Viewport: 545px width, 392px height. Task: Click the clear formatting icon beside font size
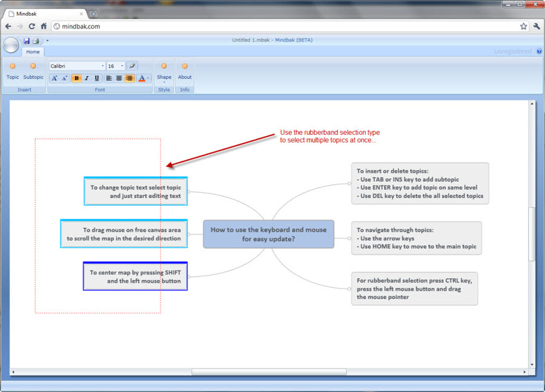coord(132,66)
